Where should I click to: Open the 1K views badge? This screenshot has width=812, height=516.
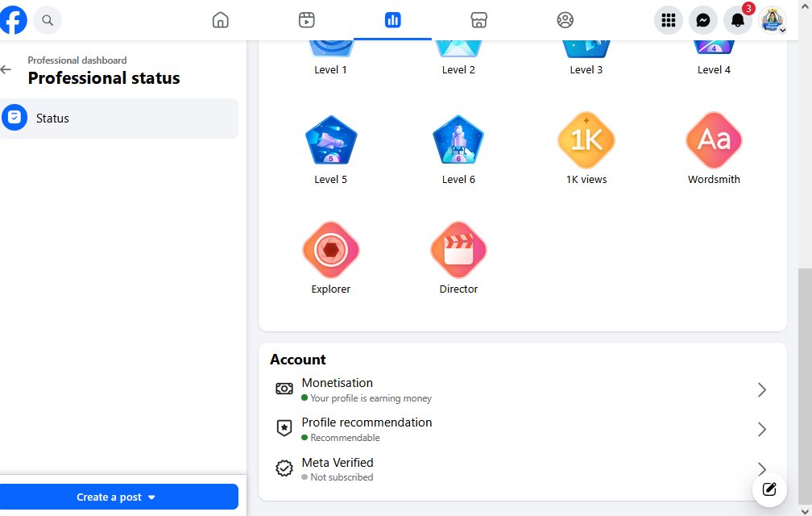(x=586, y=139)
